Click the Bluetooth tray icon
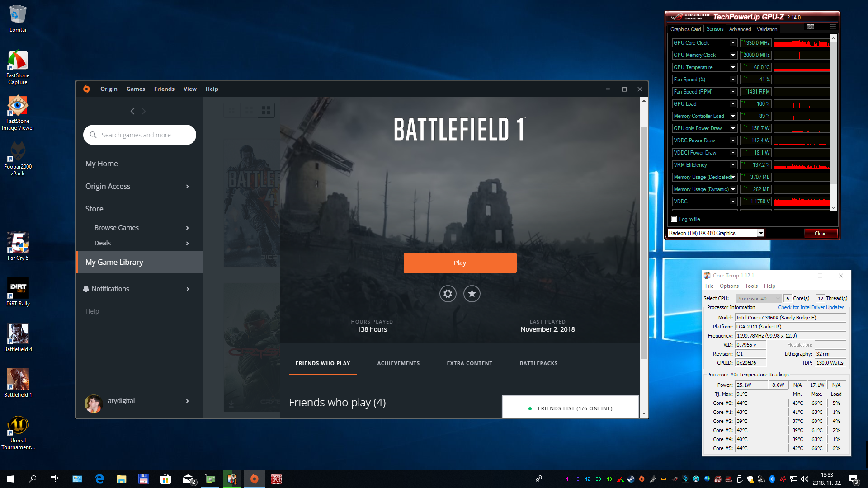Screen dimensions: 868x488 point(772,479)
